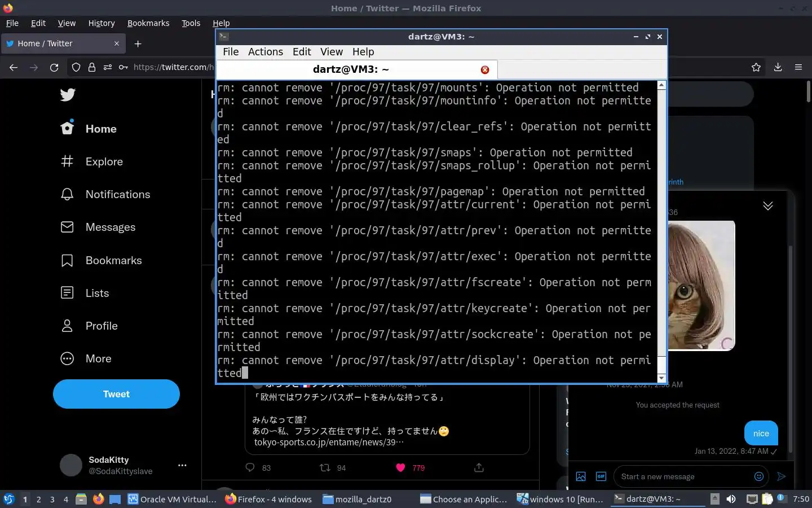Screen dimensions: 812x508
Task: Open the Explore hashtag page
Action: [x=91, y=161]
